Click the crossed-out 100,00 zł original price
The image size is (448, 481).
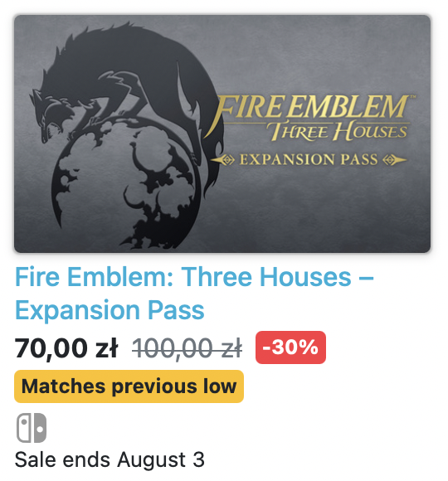[187, 347]
